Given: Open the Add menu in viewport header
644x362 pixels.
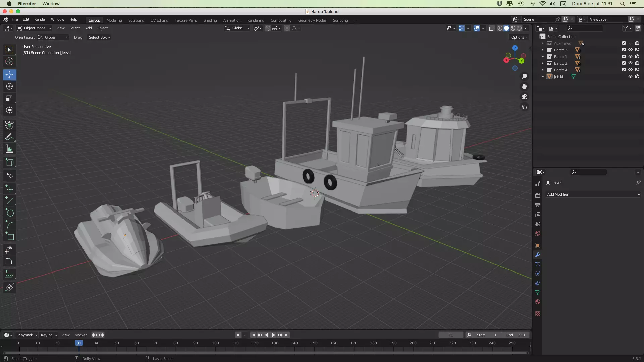Looking at the screenshot, I should click(88, 28).
